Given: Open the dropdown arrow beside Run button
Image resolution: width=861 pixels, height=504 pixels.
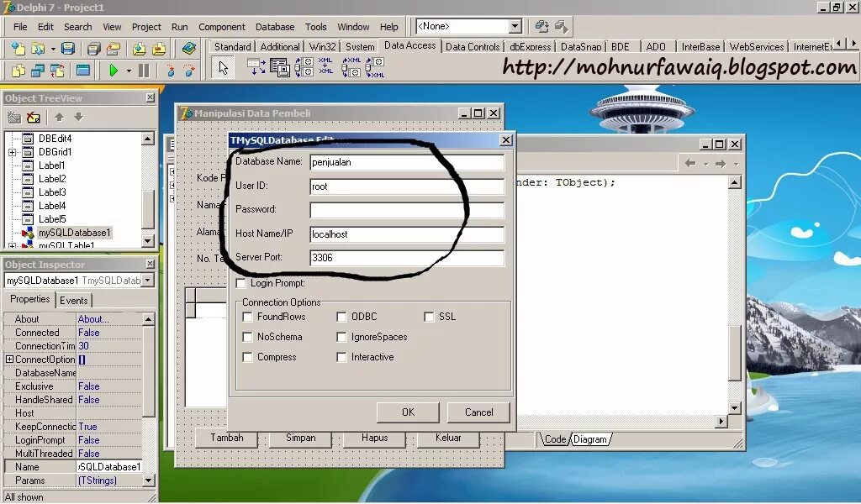Looking at the screenshot, I should click(x=129, y=71).
